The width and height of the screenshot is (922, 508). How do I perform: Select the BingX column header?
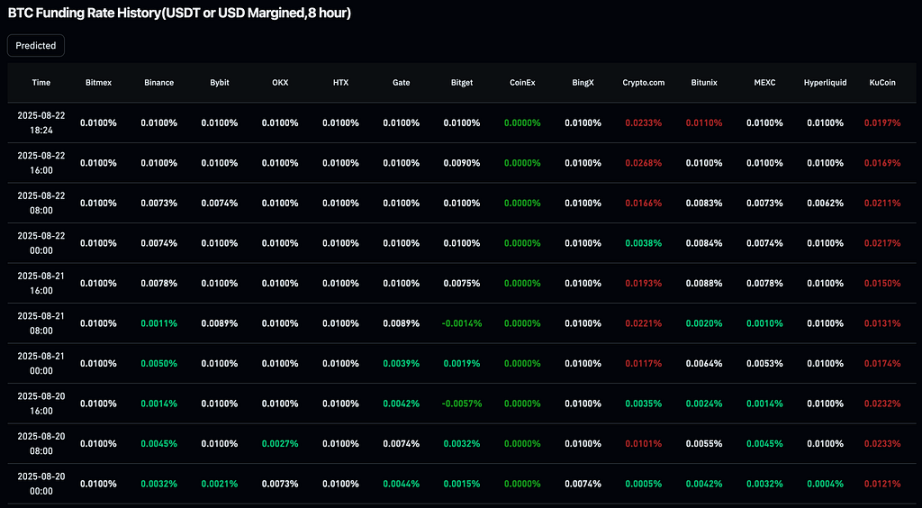tap(583, 83)
